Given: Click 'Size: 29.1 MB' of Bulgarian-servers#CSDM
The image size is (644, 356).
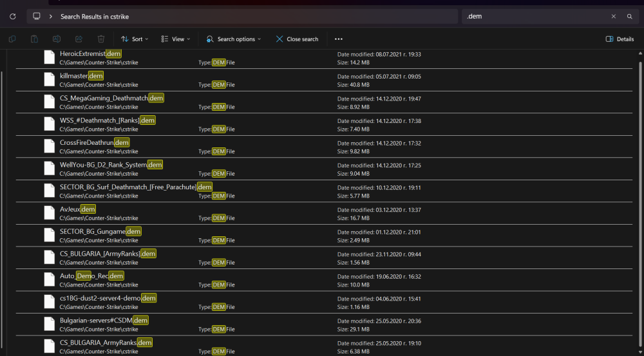Looking at the screenshot, I should [353, 329].
